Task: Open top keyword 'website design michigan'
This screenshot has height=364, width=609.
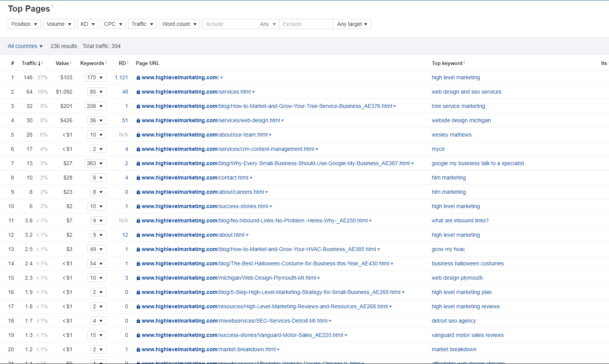Action: (461, 120)
